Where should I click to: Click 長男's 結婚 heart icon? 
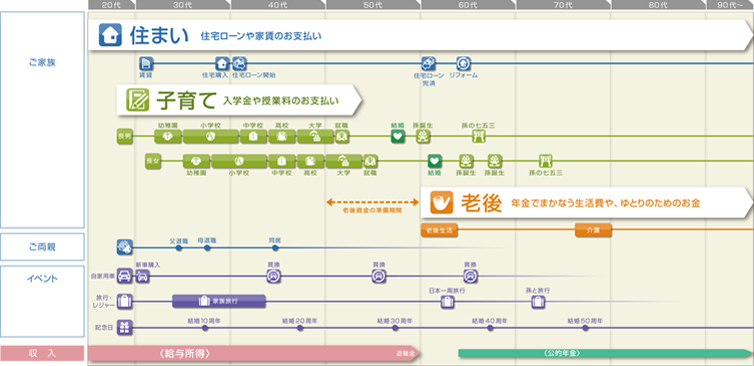[x=398, y=137]
